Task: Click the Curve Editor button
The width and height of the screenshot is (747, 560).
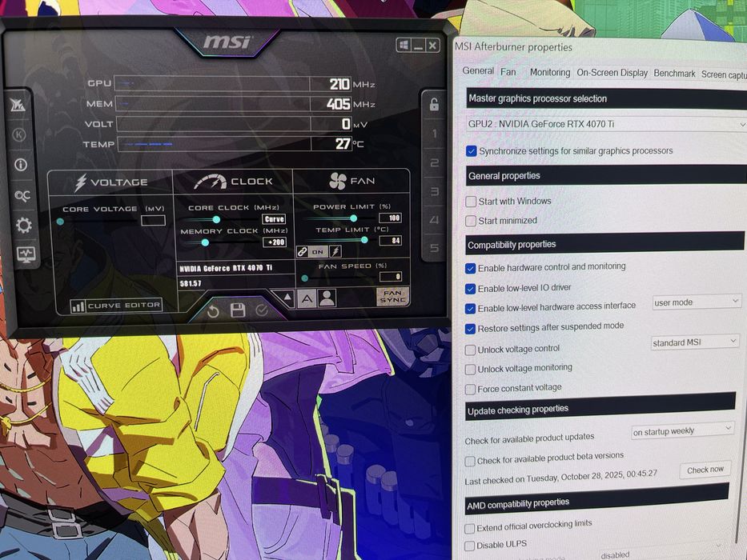Action: [116, 306]
